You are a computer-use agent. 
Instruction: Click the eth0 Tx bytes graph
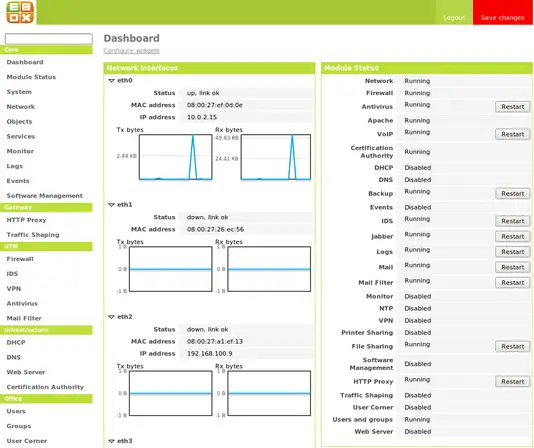pos(175,157)
